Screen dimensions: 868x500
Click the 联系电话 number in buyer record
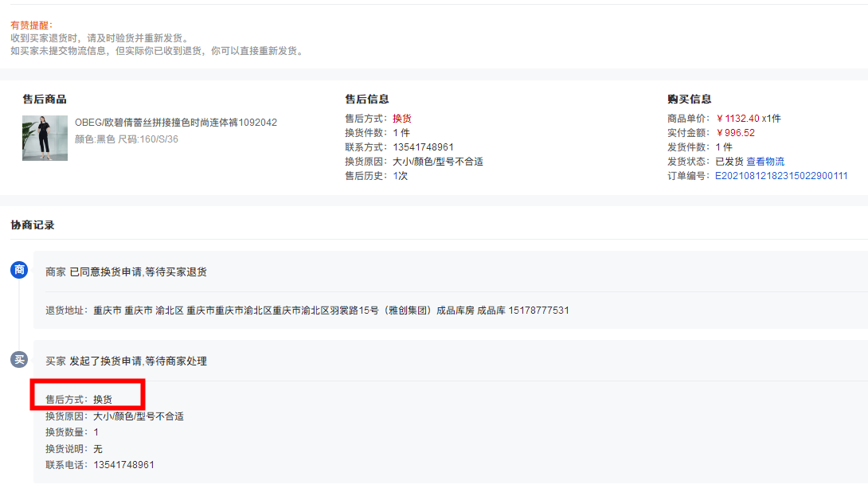point(123,465)
